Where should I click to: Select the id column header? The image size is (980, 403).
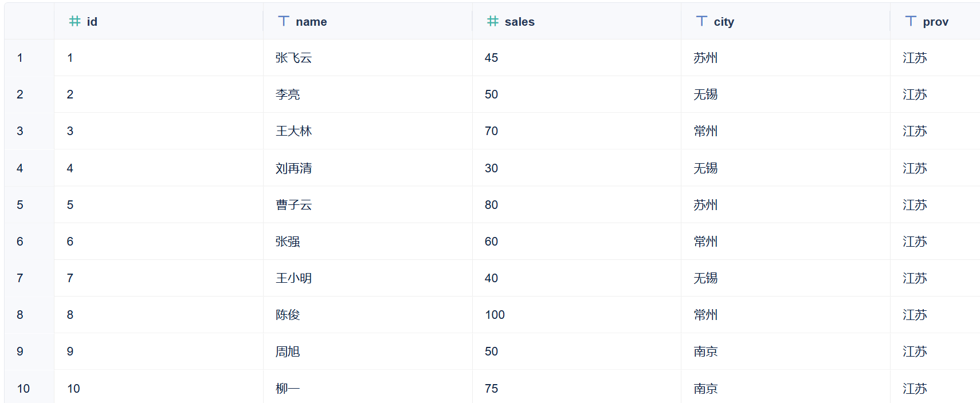92,22
